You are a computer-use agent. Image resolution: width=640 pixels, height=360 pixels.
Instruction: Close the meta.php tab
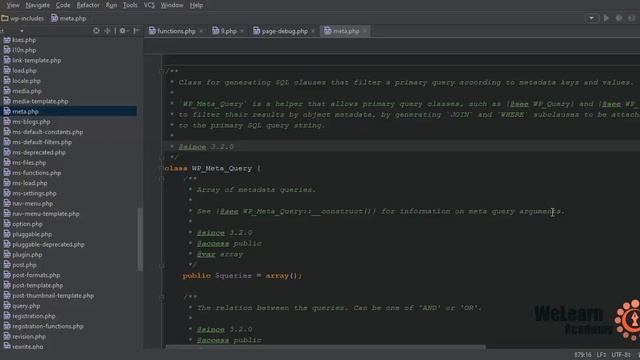click(365, 31)
